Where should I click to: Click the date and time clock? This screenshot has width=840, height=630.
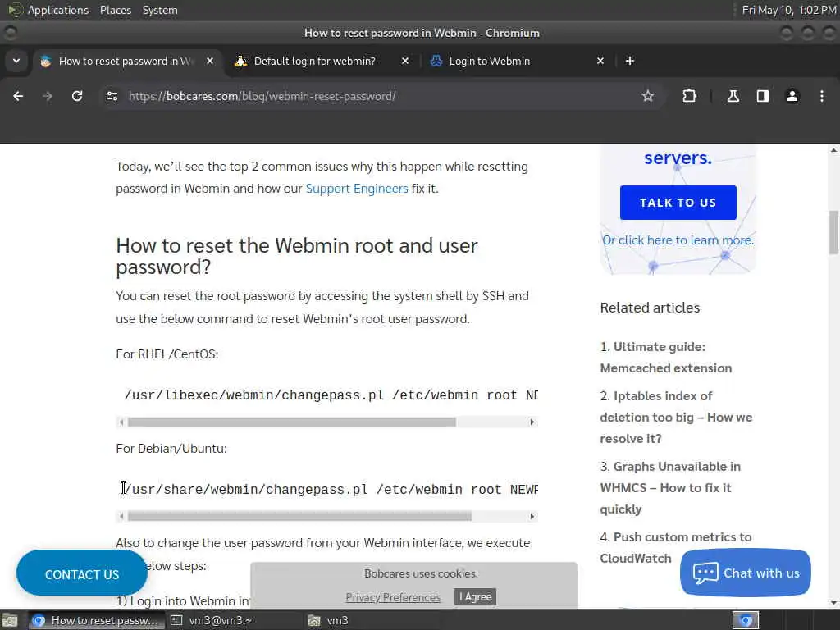(x=789, y=10)
